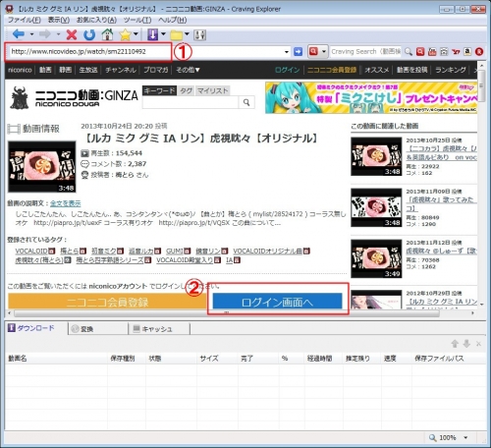Image resolution: width=491 pixels, height=448 pixels.
Task: Click the VOCALOIDオリジナル曲 tag link
Action: (x=267, y=252)
